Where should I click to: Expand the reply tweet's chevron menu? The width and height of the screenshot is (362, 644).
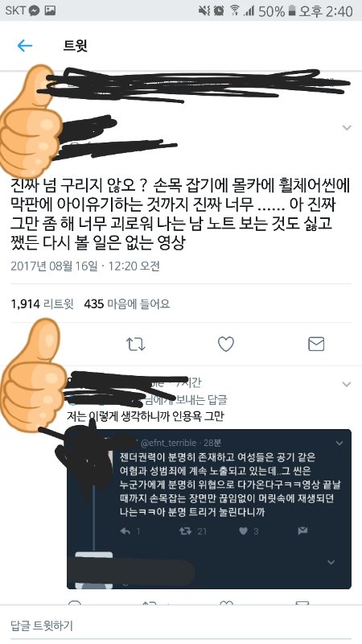point(347,384)
